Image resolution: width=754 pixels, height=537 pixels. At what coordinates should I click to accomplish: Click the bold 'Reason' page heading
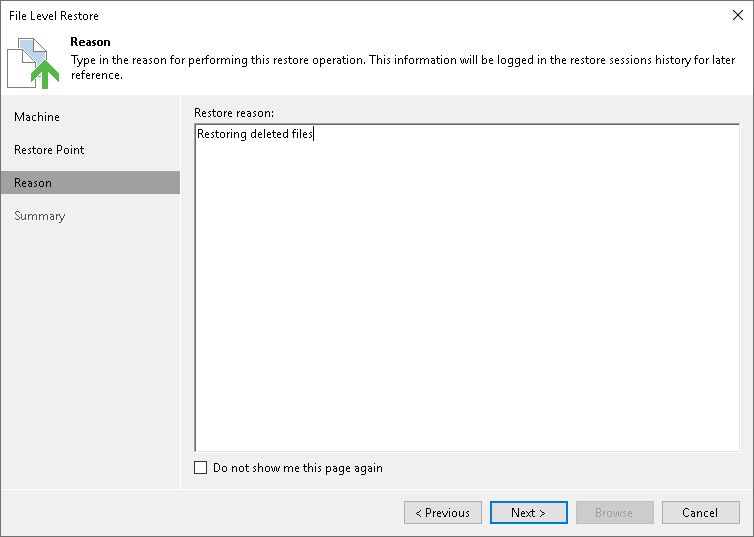(90, 42)
